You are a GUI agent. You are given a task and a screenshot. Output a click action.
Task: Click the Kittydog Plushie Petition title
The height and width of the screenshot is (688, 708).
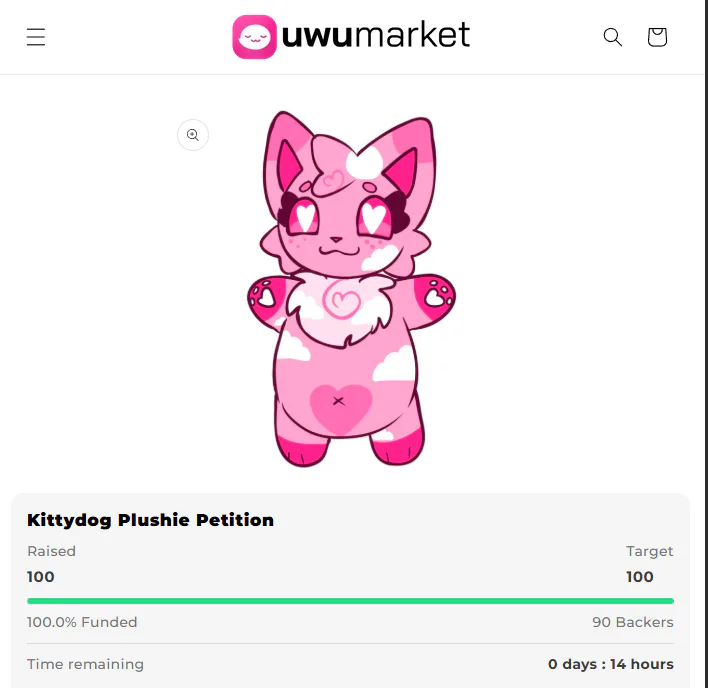pyautogui.click(x=150, y=520)
